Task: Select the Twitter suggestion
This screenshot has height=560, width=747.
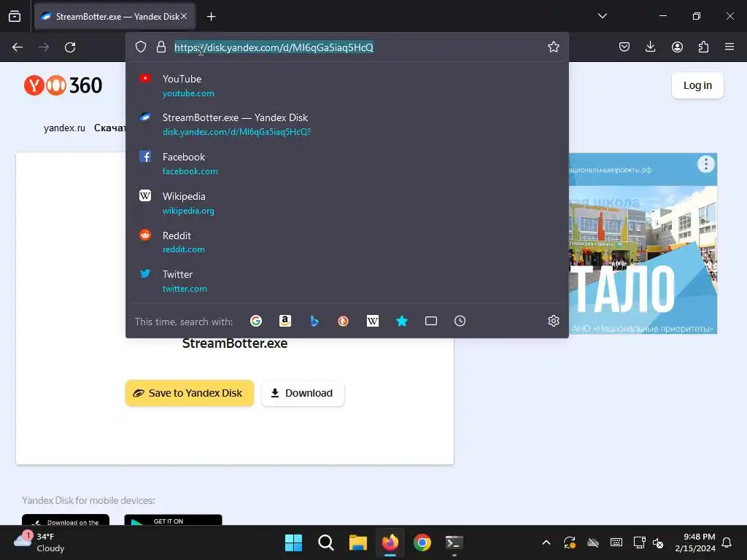Action: (347, 281)
